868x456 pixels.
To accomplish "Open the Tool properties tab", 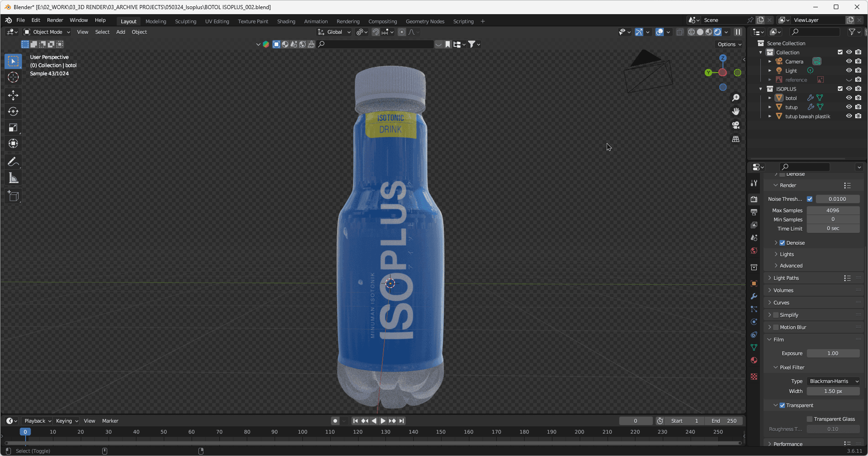I will point(754,183).
